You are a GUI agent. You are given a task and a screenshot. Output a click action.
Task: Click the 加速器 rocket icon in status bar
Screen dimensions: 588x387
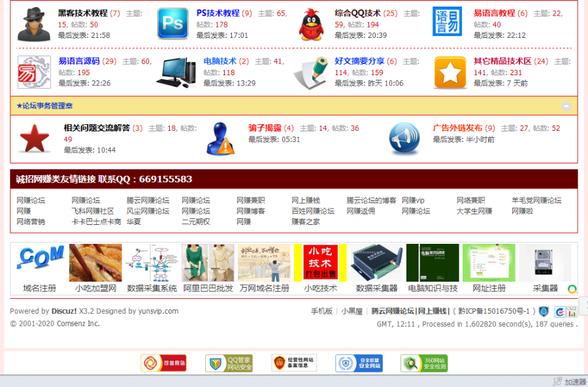click(558, 381)
